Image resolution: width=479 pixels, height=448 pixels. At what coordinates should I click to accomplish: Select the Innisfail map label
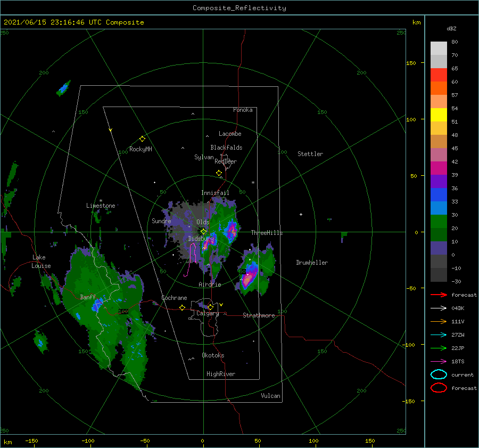(x=215, y=193)
